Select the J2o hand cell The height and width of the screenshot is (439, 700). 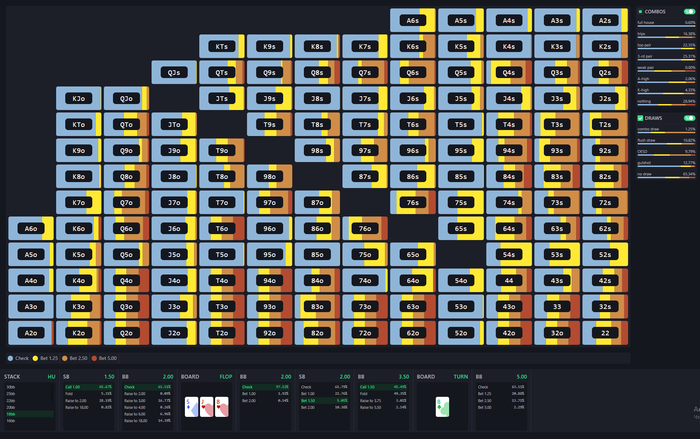coord(174,333)
